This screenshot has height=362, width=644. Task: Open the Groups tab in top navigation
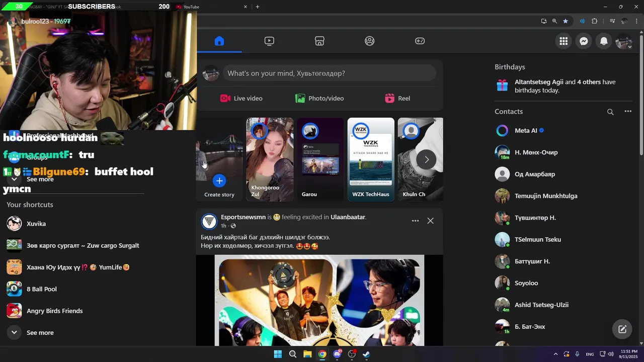tap(370, 41)
